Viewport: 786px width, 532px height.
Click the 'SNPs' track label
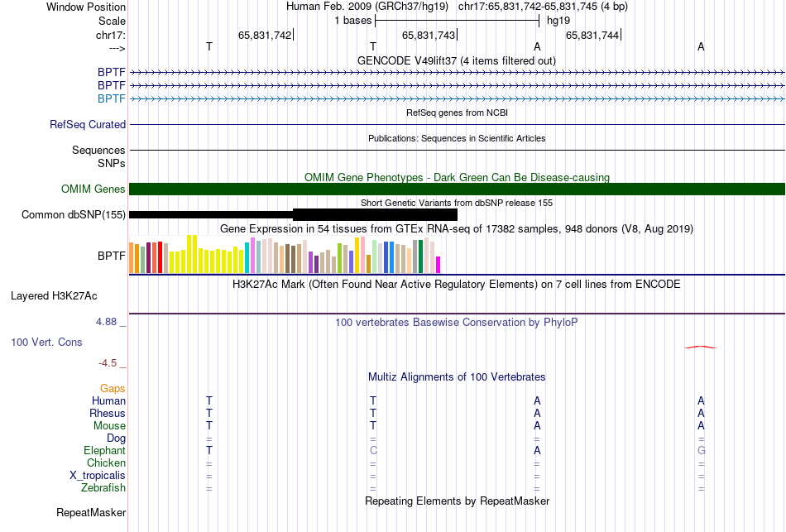point(112,164)
